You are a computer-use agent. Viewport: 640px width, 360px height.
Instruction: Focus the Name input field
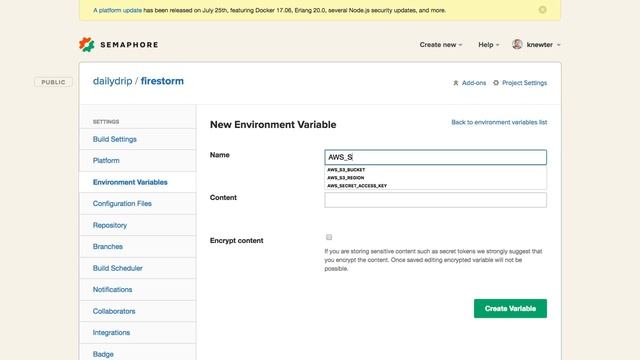[x=435, y=157]
